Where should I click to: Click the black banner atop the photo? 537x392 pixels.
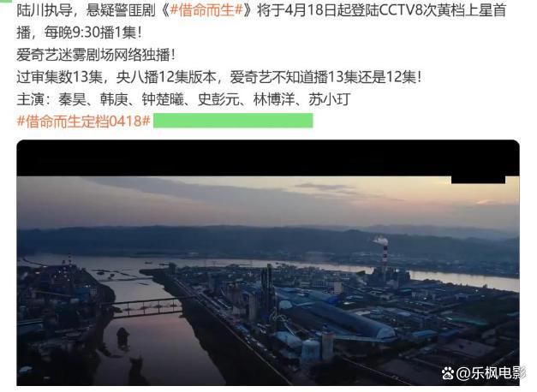268,158
